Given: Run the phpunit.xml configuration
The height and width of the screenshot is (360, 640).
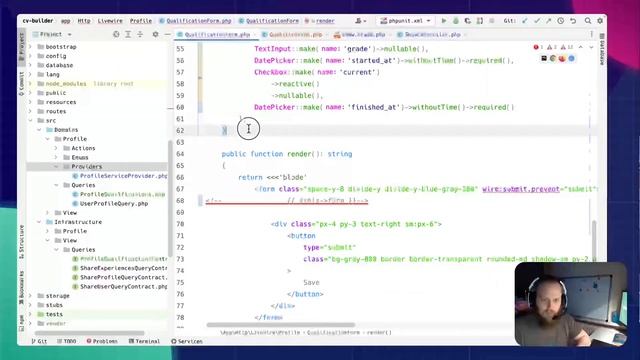Looking at the screenshot, I should pos(444,21).
